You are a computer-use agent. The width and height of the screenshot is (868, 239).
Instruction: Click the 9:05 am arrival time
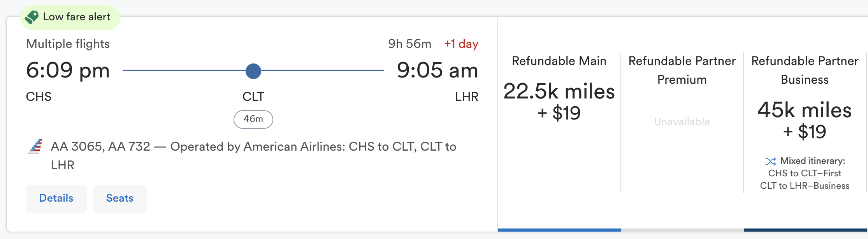point(438,71)
